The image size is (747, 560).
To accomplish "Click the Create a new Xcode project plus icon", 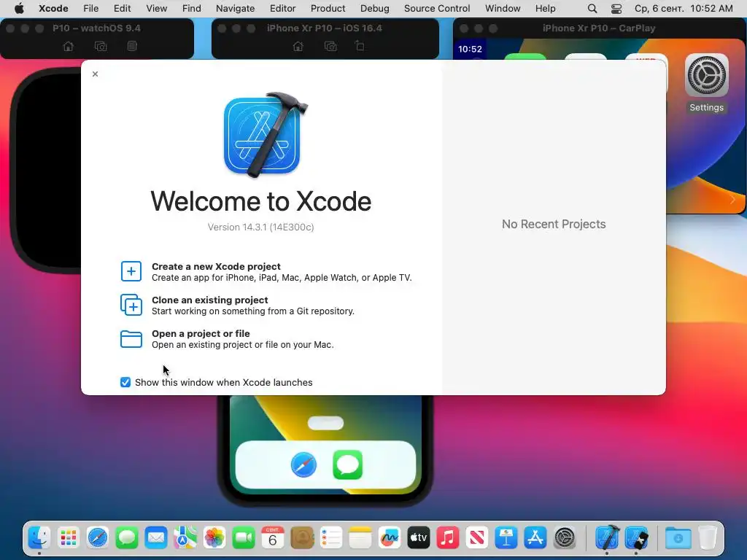I will tap(131, 271).
